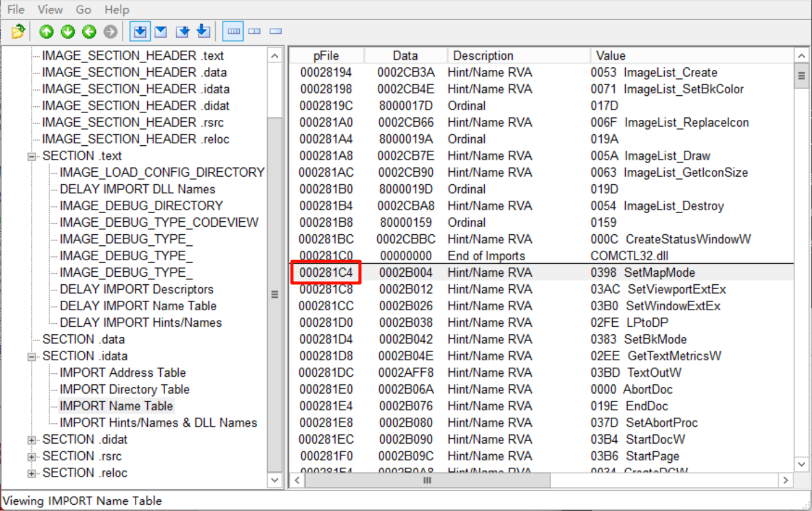Select IMPORT Directory Table in the tree
The image size is (812, 511).
coord(124,389)
